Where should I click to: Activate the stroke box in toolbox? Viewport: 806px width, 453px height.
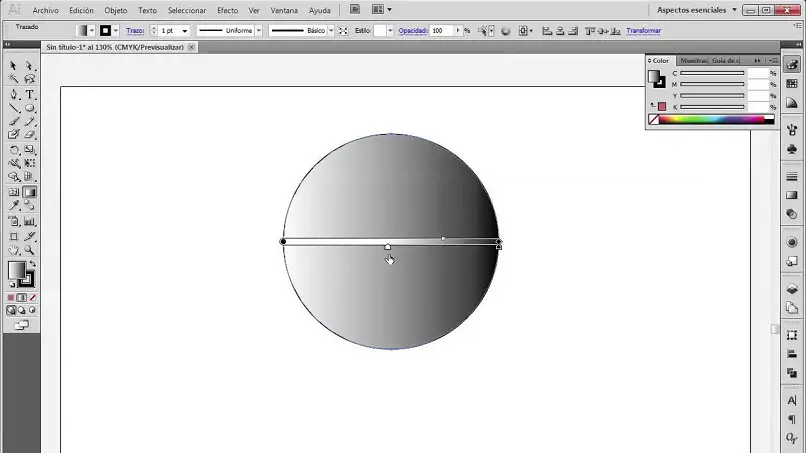coord(28,280)
